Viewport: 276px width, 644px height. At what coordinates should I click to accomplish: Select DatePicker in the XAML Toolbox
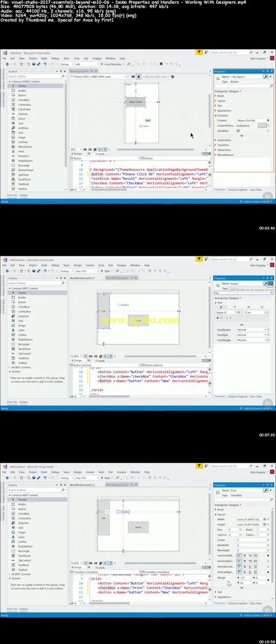(24, 109)
